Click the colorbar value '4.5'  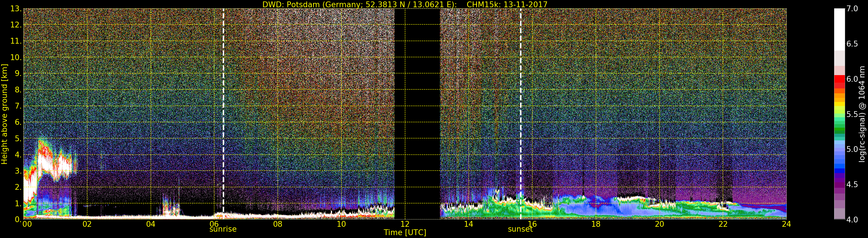pyautogui.click(x=852, y=184)
